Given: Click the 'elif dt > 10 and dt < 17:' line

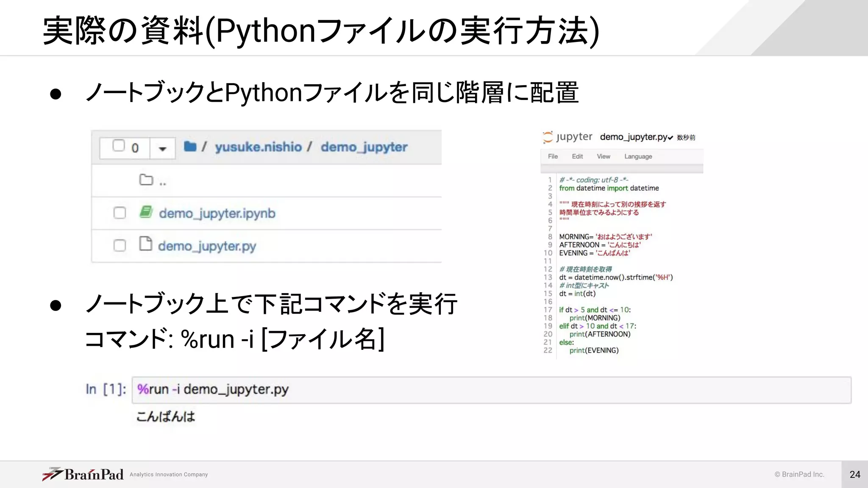Looking at the screenshot, I should (x=598, y=326).
